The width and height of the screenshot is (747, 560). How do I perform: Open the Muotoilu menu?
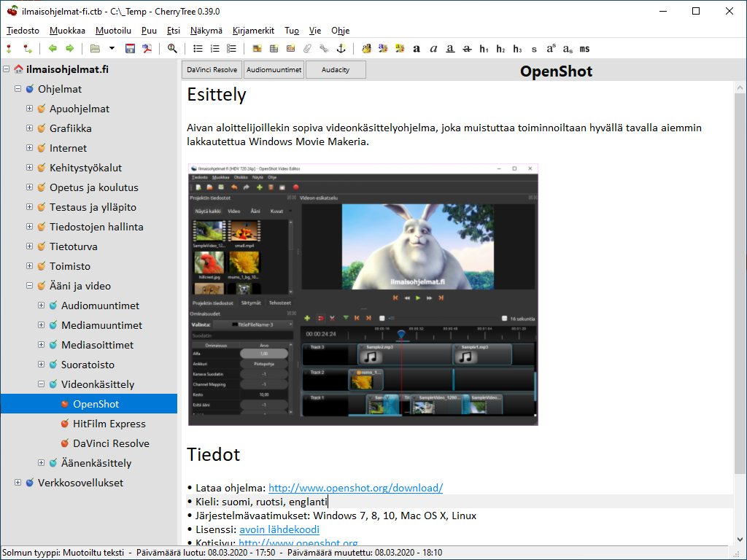click(113, 31)
